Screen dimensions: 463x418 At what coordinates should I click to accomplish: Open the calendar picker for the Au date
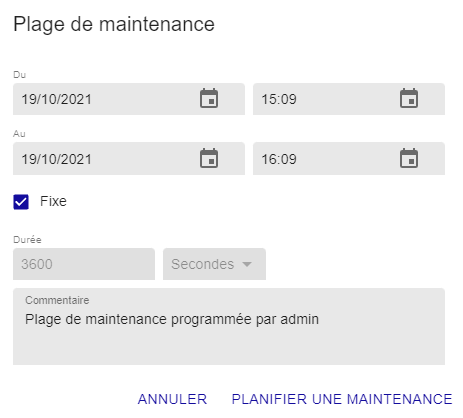point(209,158)
